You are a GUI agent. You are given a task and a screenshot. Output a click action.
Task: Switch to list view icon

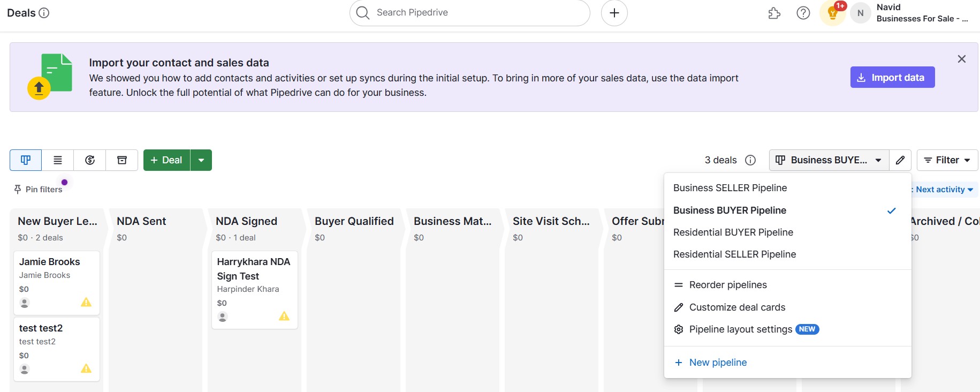coord(58,160)
